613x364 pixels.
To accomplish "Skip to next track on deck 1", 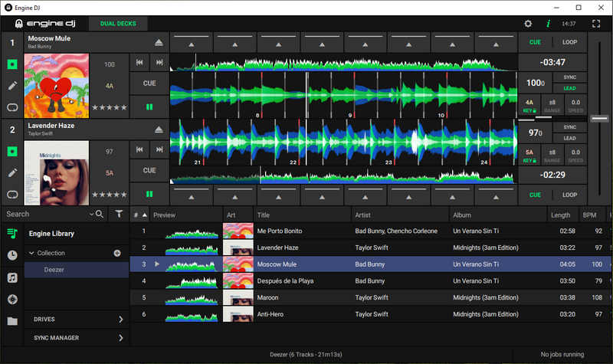I will (x=159, y=63).
